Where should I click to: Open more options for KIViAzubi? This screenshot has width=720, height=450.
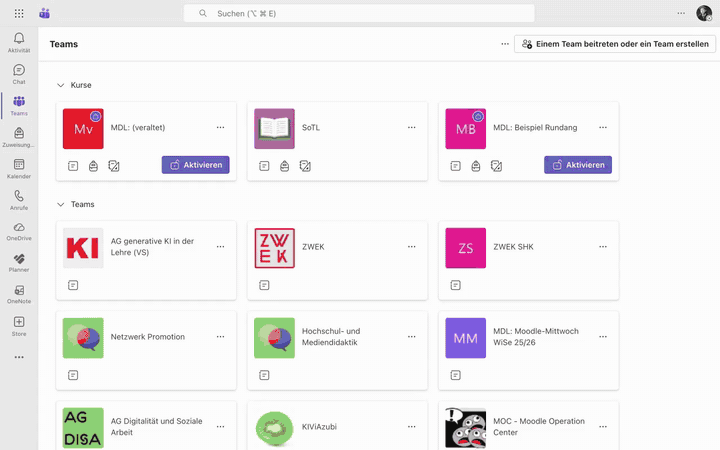pyautogui.click(x=411, y=427)
